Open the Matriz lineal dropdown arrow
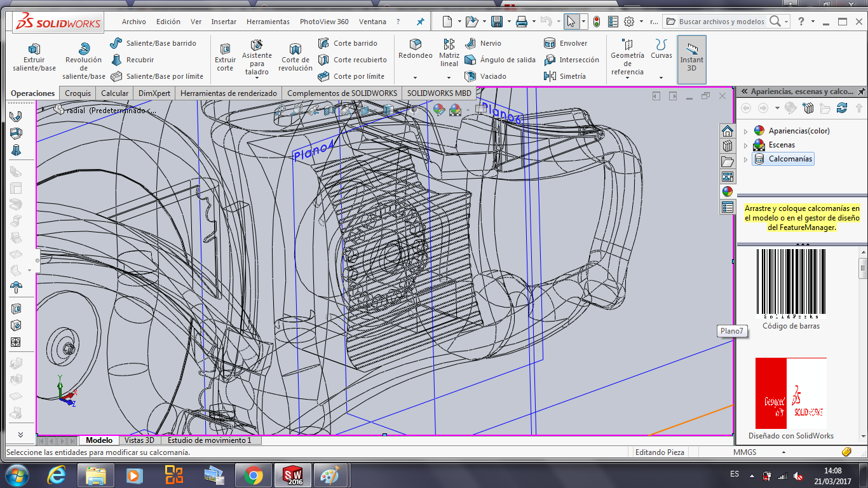The image size is (868, 488). point(449,78)
